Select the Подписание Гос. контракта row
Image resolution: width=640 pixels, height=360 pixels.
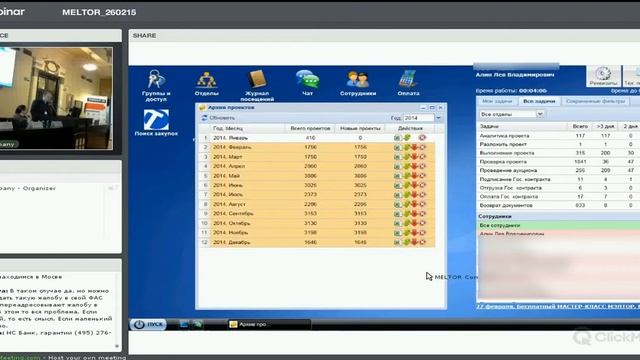[559, 179]
